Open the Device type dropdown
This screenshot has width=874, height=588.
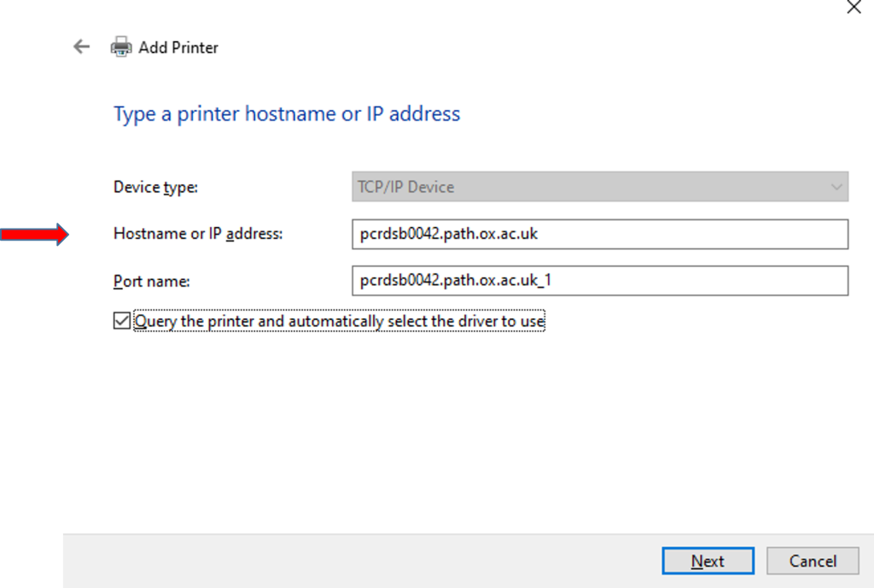click(600, 187)
